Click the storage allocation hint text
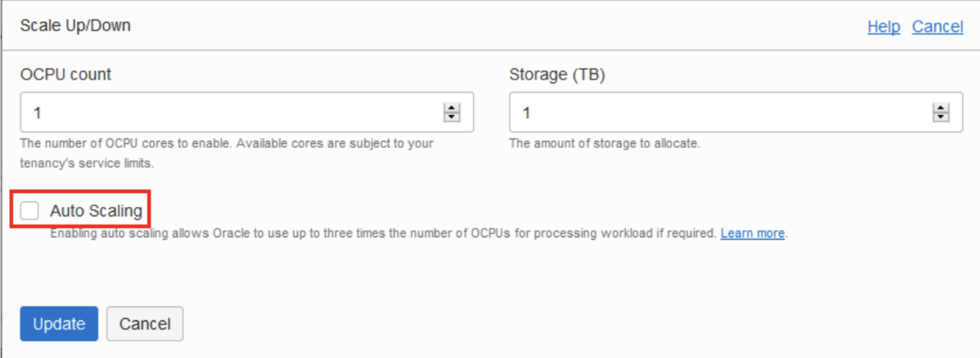Screen dimensions: 980x358 (604, 144)
